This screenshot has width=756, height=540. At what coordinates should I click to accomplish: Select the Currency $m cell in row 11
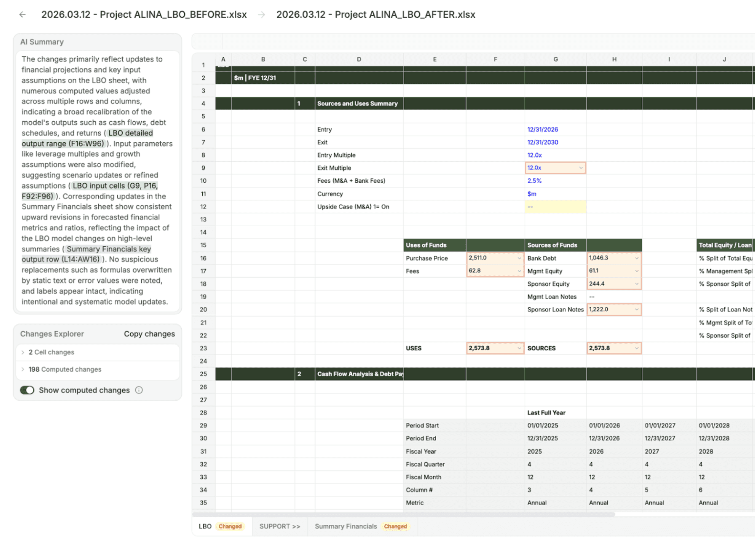click(x=555, y=194)
